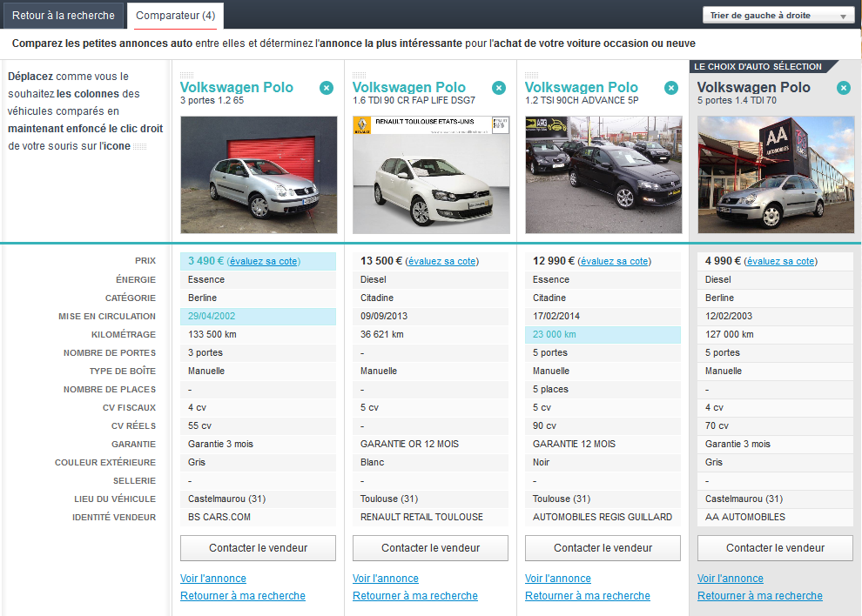Select the highlighted 29/04/2002 registration date
The image size is (862, 616).
tap(259, 317)
